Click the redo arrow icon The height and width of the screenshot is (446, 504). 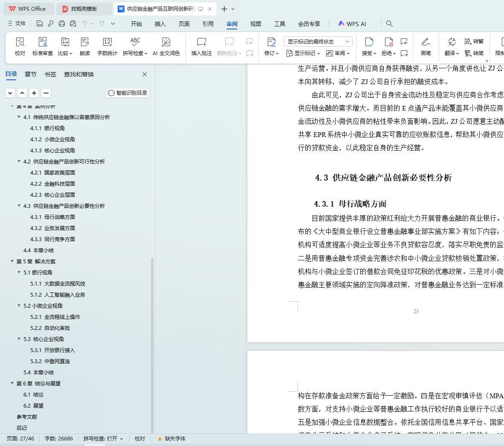pos(102,23)
